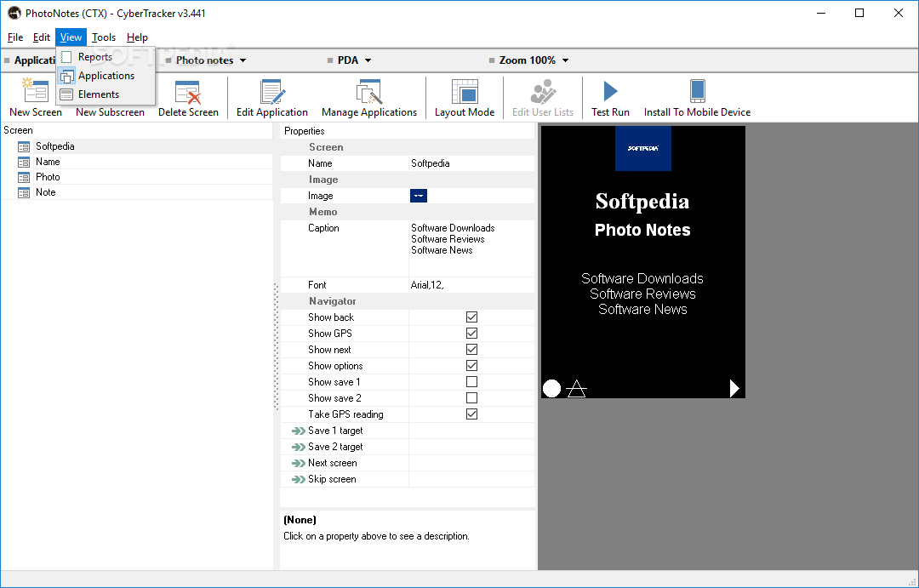Image resolution: width=919 pixels, height=588 pixels.
Task: Enable the Show save 2 checkbox
Action: (x=471, y=398)
